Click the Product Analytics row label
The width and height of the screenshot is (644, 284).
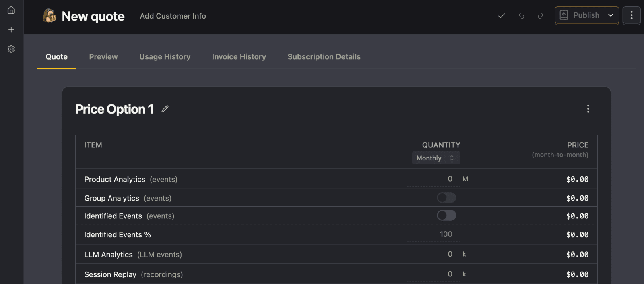115,179
